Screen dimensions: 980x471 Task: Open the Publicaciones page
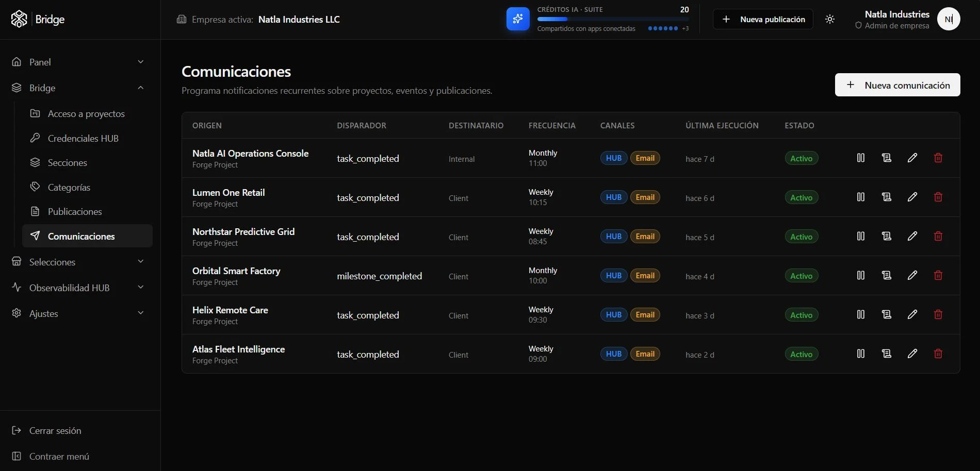[88, 211]
